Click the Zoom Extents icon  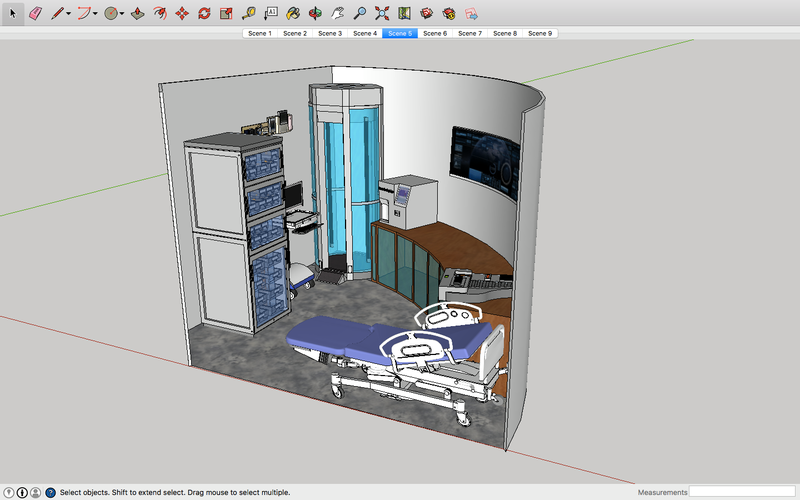click(382, 14)
